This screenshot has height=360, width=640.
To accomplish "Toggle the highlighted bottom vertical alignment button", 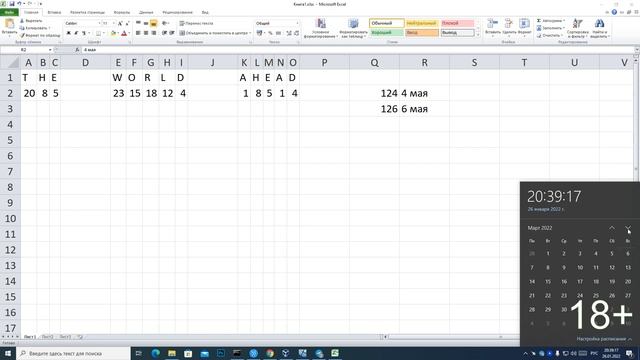I will (x=153, y=23).
